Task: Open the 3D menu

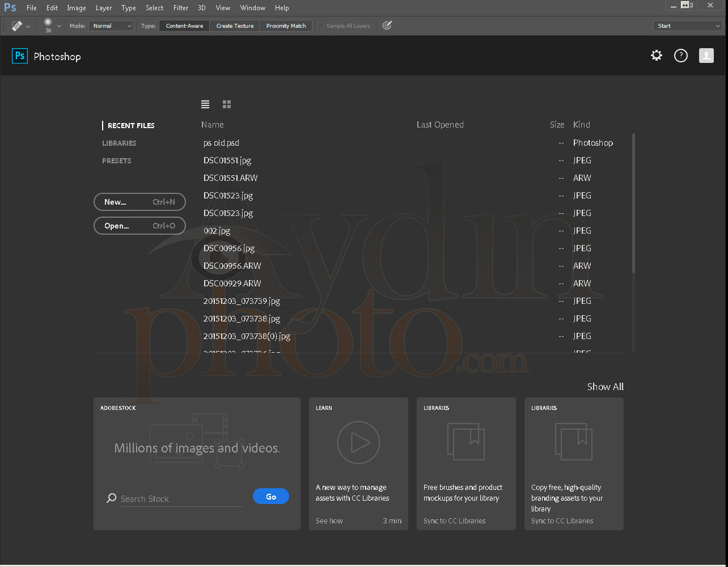Action: coord(202,8)
